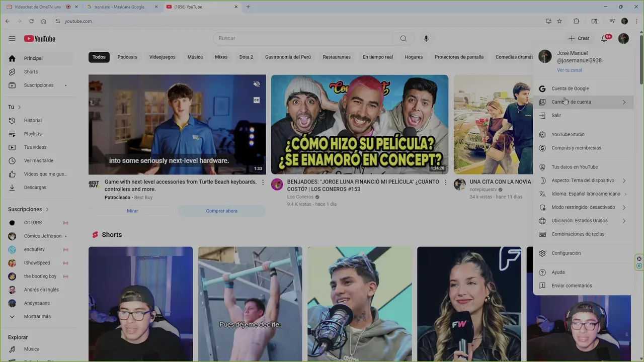Image resolution: width=644 pixels, height=362 pixels.
Task: Click the search magnifier button
Action: point(403,38)
